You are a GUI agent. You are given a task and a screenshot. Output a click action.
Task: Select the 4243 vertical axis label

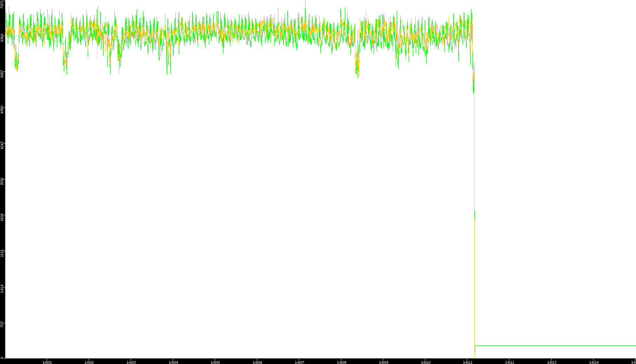coord(2,145)
